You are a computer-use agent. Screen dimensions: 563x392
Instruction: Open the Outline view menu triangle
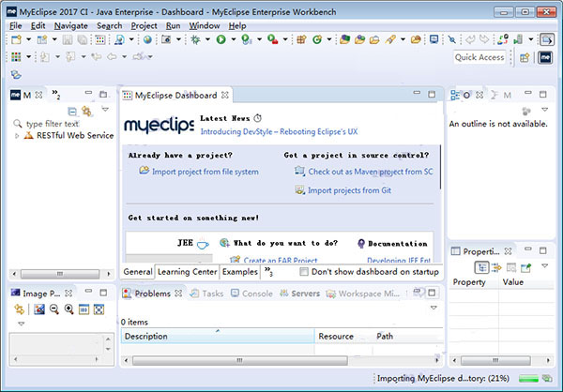point(544,110)
